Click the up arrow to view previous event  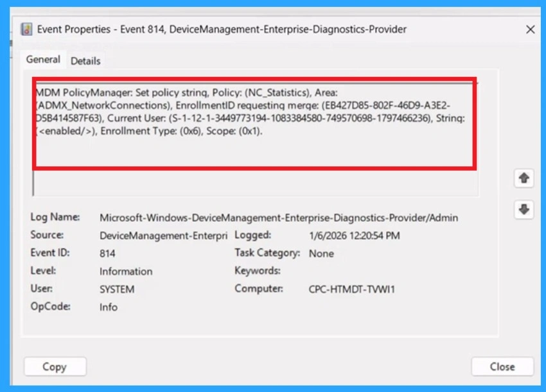pos(524,178)
